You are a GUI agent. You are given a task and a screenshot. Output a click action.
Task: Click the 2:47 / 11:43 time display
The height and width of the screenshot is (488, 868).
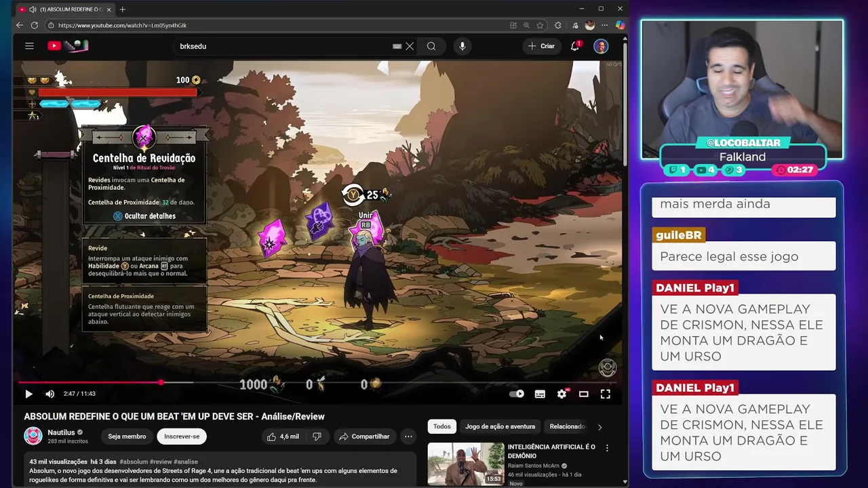pyautogui.click(x=79, y=394)
